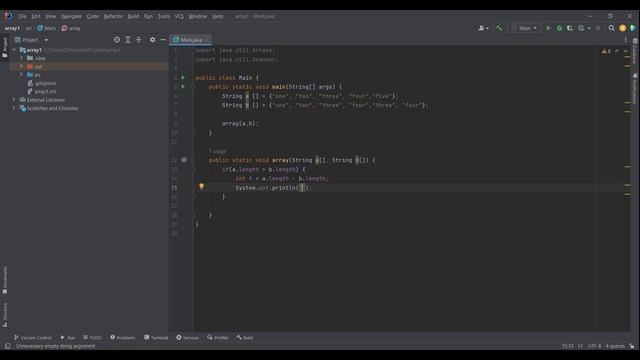Click the grey Stop button in toolbar
Image resolution: width=640 pixels, height=360 pixels.
[x=598, y=28]
